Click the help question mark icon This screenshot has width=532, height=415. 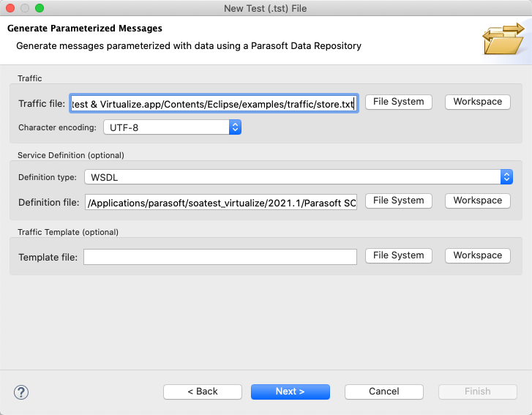[21, 392]
